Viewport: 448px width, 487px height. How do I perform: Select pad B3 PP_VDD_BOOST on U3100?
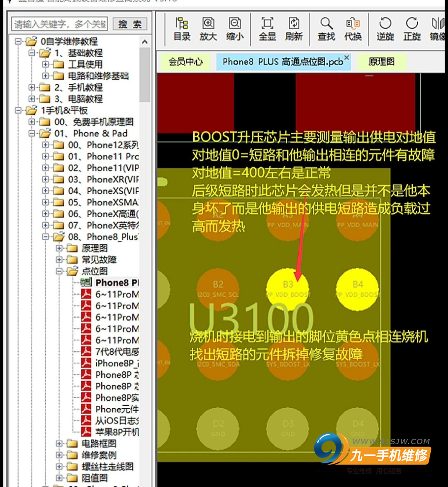pos(288,290)
